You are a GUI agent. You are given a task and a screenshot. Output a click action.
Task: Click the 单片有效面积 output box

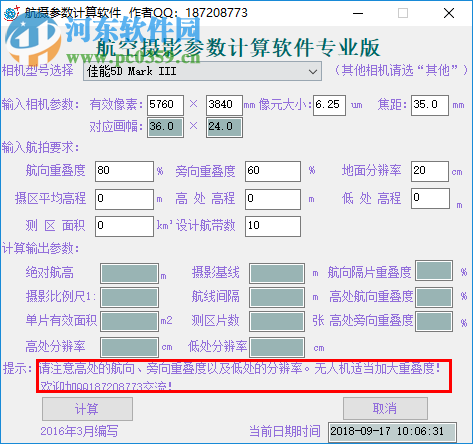tap(129, 321)
